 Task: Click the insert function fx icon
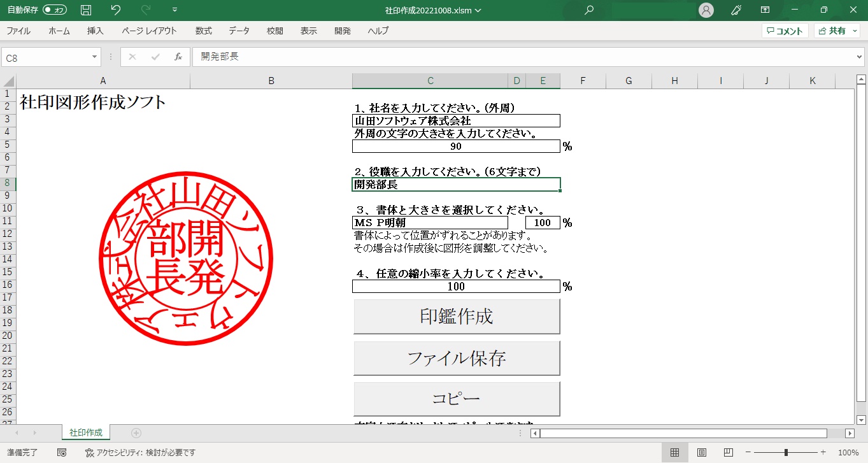coord(178,57)
